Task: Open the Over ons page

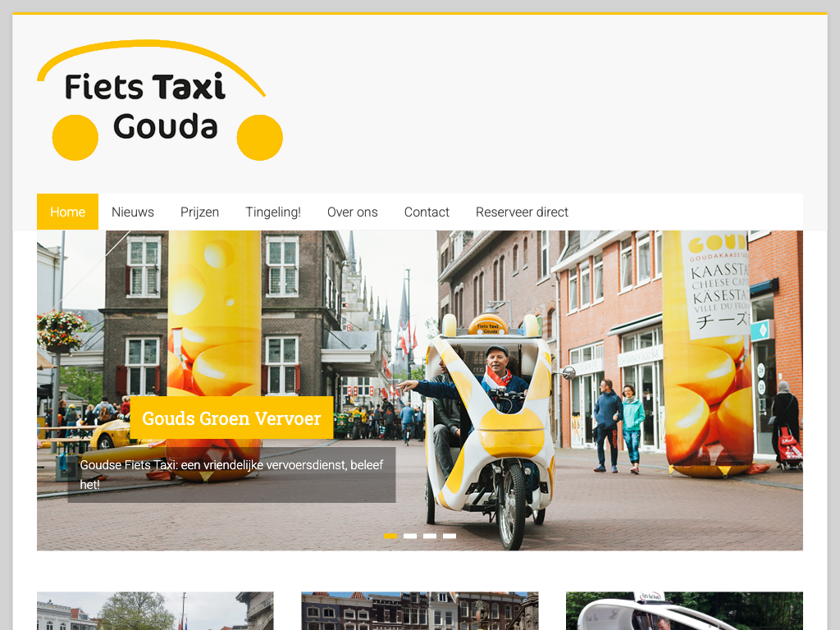Action: [353, 212]
